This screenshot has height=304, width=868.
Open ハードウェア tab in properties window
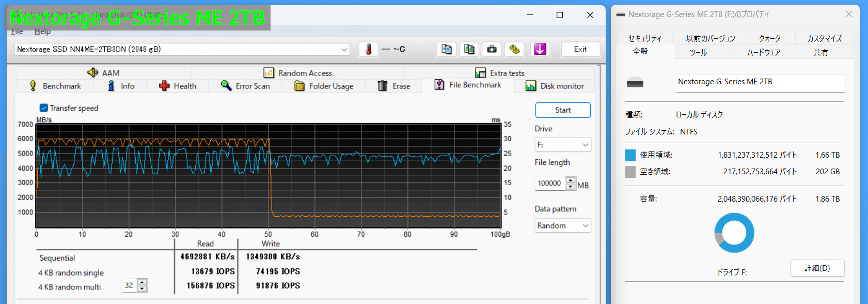coord(764,52)
